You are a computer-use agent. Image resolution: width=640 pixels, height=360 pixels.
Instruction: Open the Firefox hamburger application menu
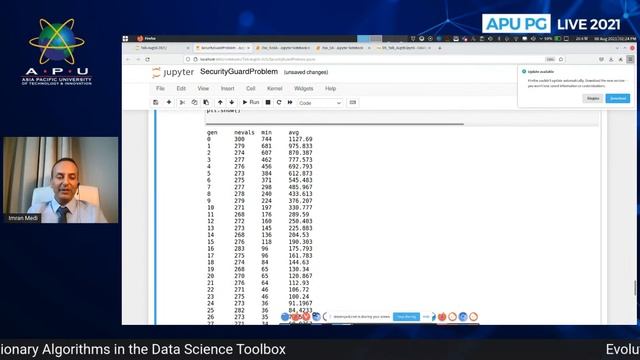click(x=630, y=60)
